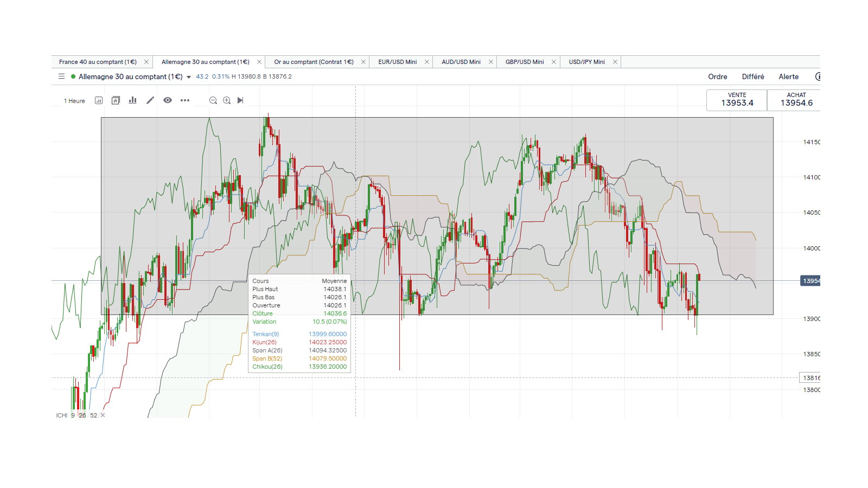This screenshot has height=488, width=868.
Task: Expand the Allemagne 30 instrument dropdown arrow
Action: click(x=189, y=77)
